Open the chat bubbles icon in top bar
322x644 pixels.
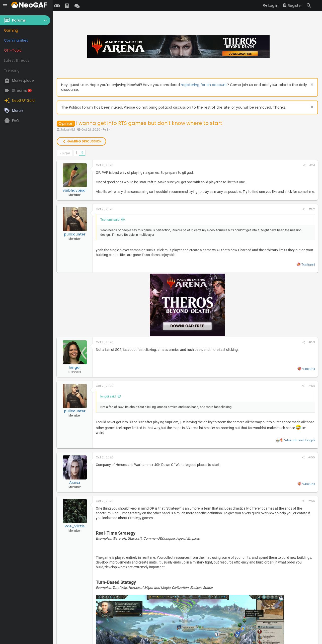(x=77, y=6)
